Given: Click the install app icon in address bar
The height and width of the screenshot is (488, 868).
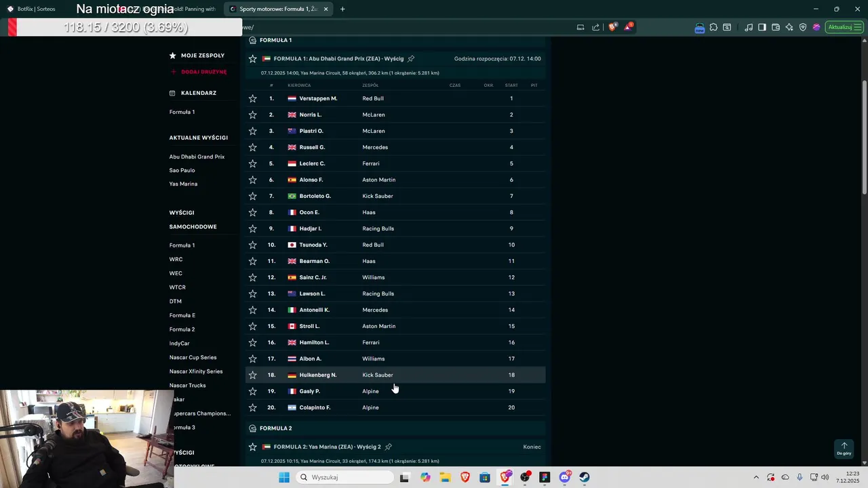Looking at the screenshot, I should point(580,27).
